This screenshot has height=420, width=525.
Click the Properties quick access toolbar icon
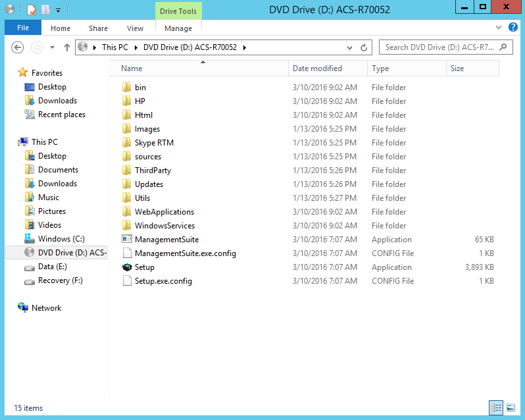click(31, 10)
